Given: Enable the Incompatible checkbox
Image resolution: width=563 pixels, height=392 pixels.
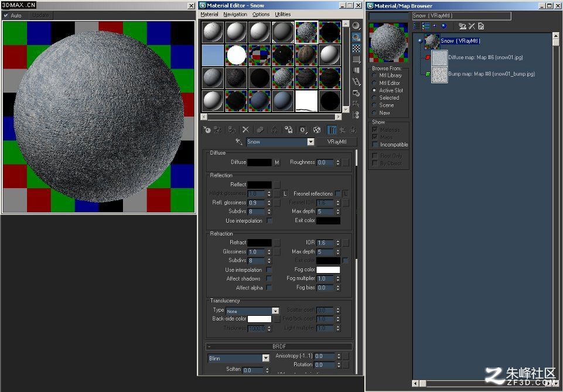Looking at the screenshot, I should 375,144.
